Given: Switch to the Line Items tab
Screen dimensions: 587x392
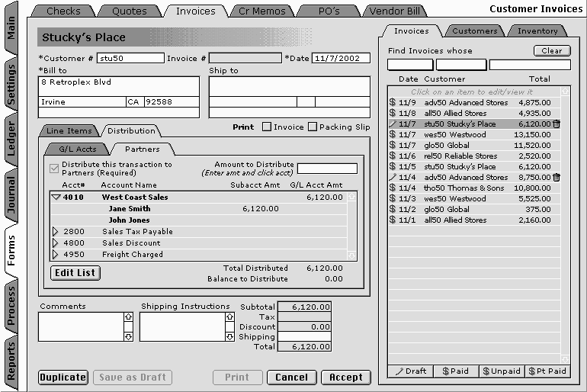Looking at the screenshot, I should tap(69, 130).
